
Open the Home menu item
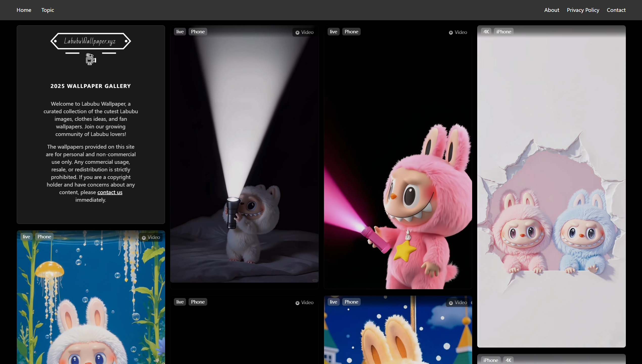pos(24,10)
